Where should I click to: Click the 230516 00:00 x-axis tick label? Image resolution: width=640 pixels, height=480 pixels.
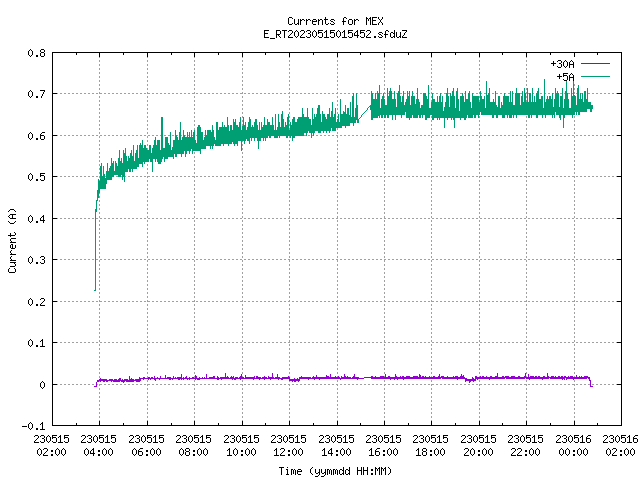[x=573, y=445]
